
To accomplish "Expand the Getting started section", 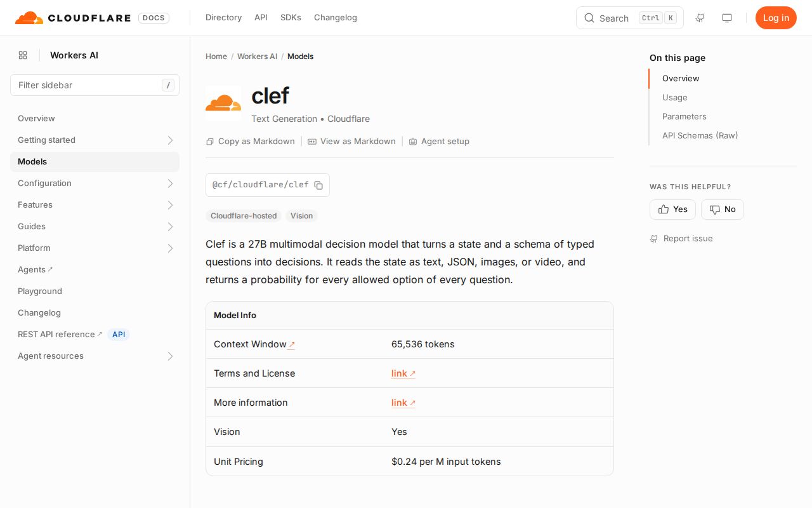I will click(170, 140).
